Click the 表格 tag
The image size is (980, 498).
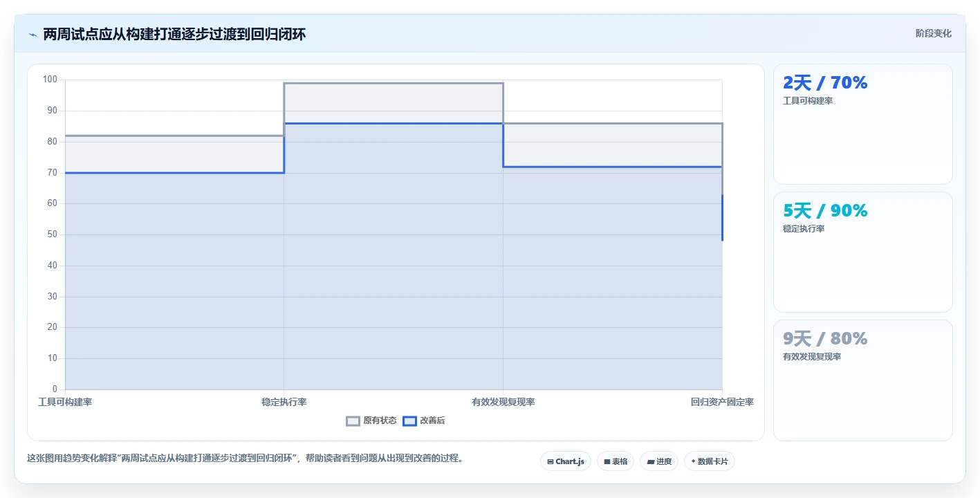616,461
